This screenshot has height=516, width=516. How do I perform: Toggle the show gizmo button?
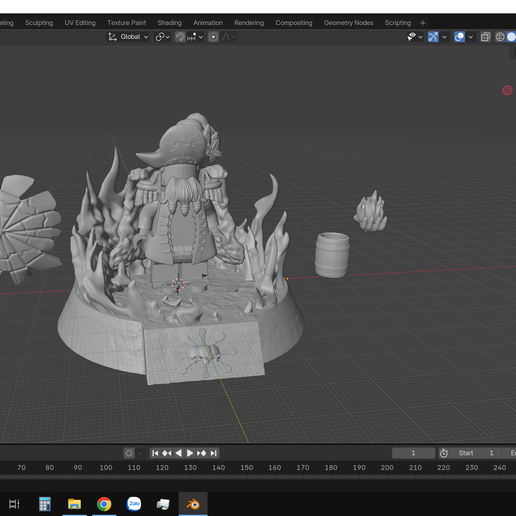pos(433,37)
